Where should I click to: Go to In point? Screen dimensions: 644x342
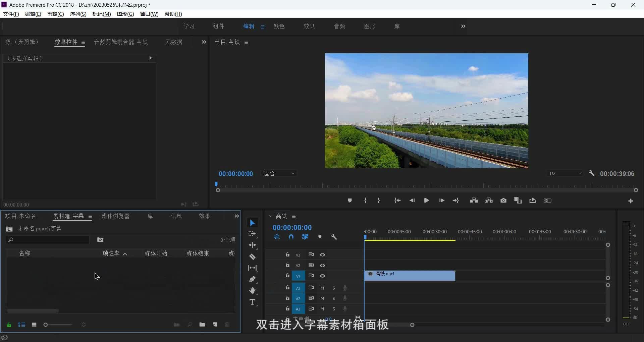[397, 201]
